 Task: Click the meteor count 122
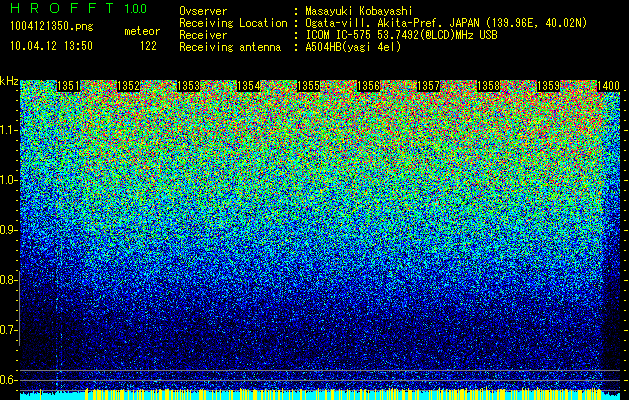148,46
